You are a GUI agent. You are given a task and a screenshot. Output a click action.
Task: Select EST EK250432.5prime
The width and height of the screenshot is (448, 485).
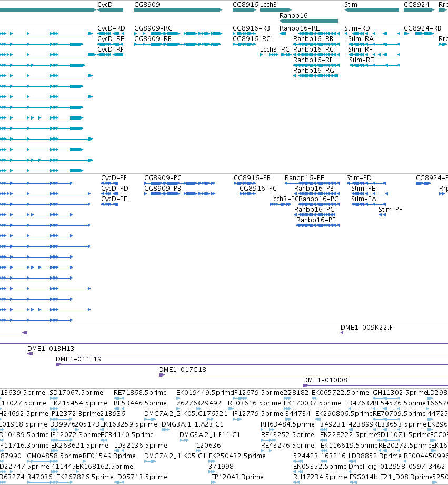(212, 461)
